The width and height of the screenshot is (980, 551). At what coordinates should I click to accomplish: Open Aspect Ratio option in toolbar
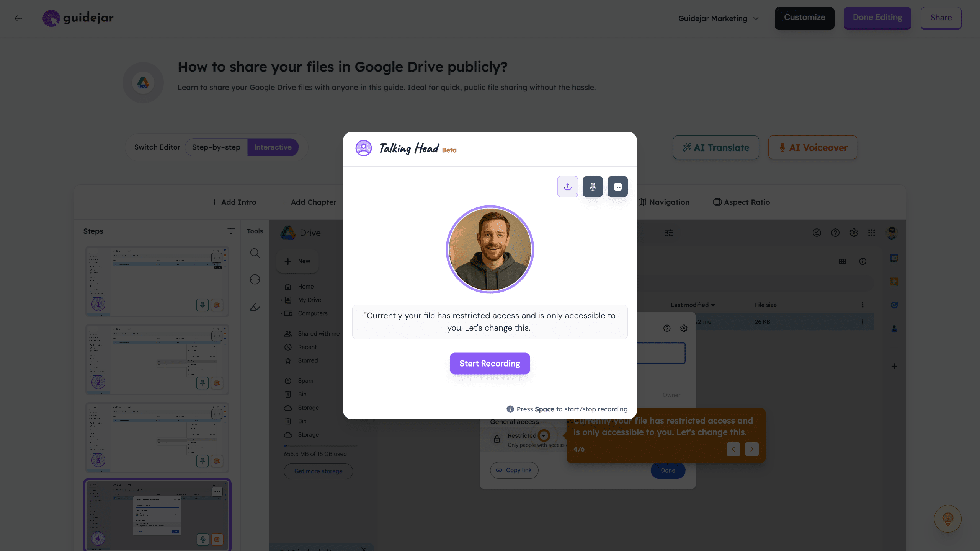(742, 202)
